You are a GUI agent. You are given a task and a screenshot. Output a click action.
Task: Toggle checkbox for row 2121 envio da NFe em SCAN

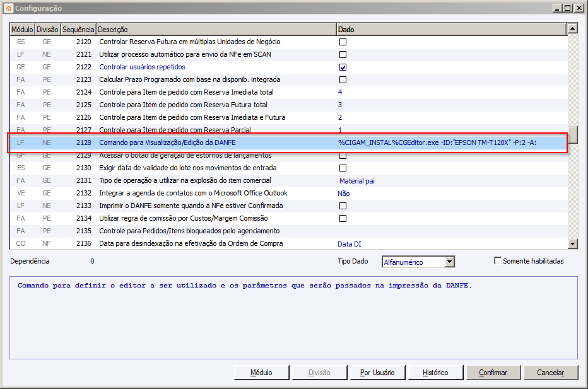343,55
